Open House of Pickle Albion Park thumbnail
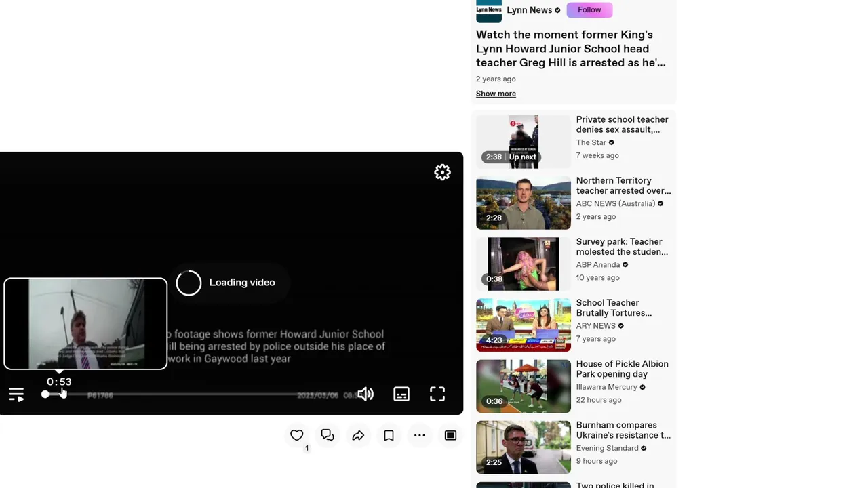 [x=524, y=386]
